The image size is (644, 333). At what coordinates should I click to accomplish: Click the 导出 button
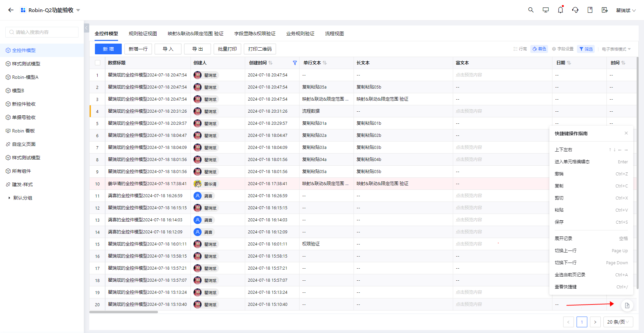point(198,49)
